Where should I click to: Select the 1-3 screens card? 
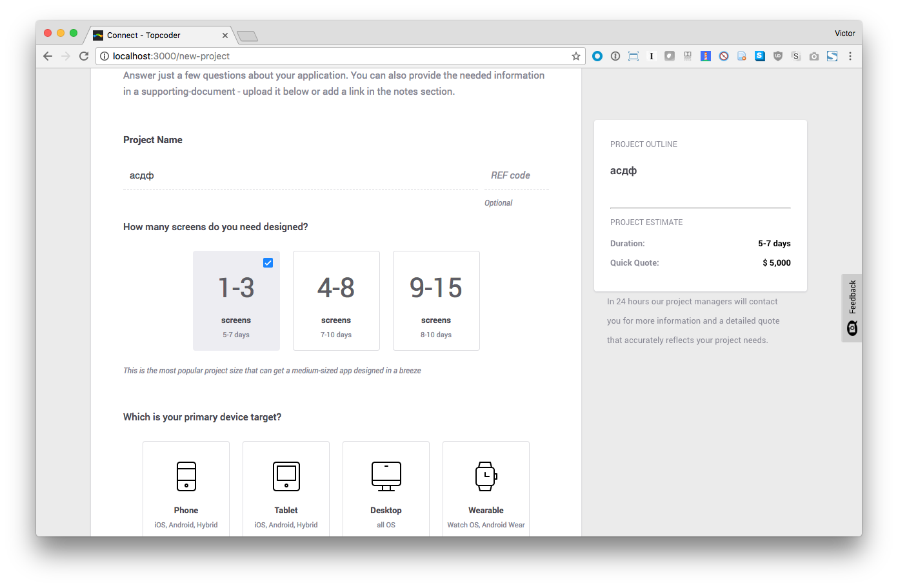tap(236, 300)
